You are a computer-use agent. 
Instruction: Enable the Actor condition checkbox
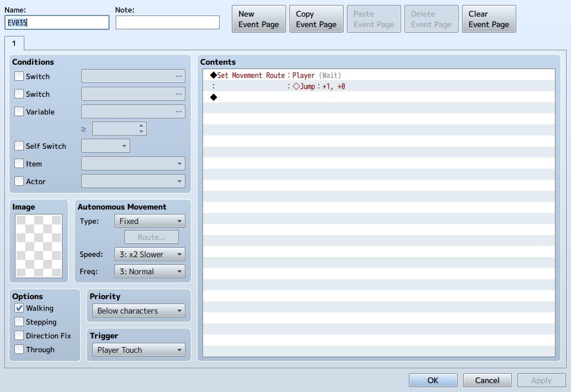[x=19, y=181]
